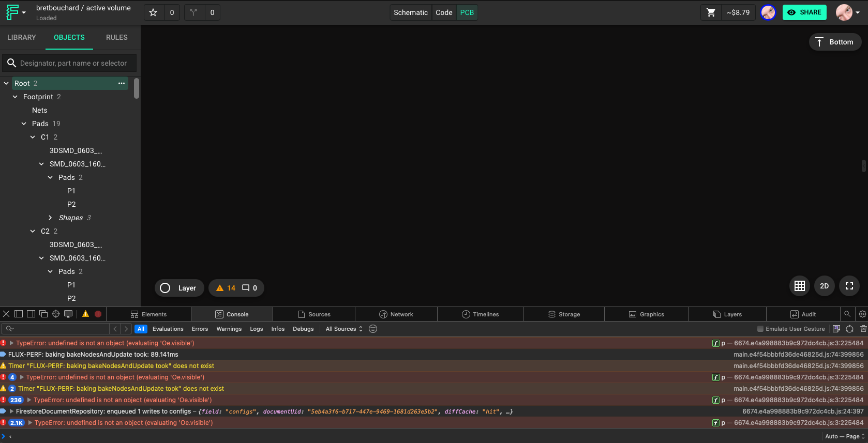
Task: Expand the Shapes 3 node
Action: coord(50,218)
